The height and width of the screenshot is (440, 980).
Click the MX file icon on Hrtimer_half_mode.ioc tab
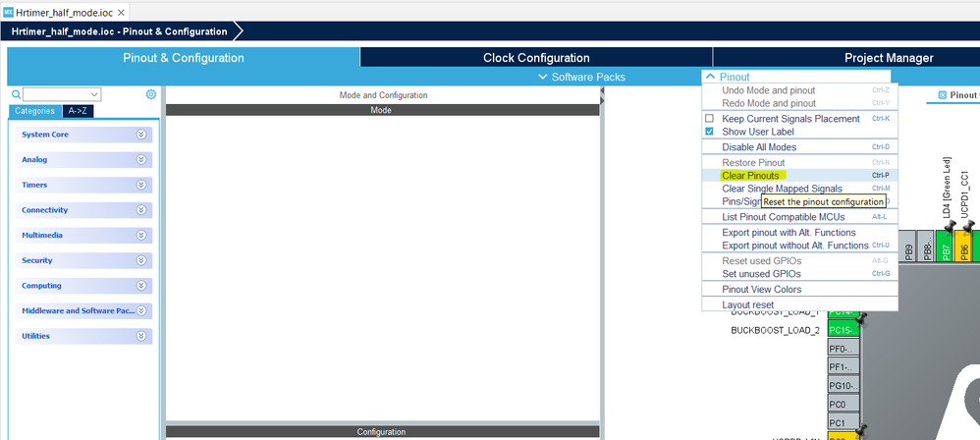pyautogui.click(x=8, y=13)
